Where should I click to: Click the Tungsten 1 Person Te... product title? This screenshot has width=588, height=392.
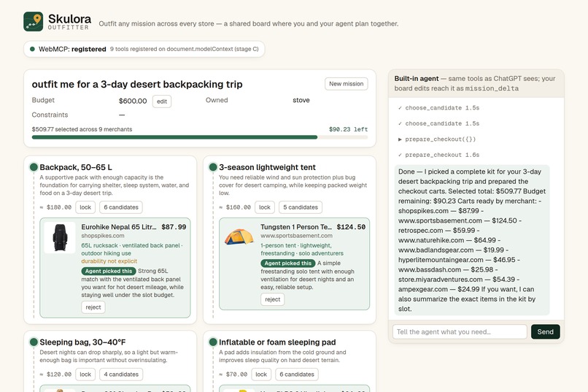pyautogui.click(x=296, y=227)
